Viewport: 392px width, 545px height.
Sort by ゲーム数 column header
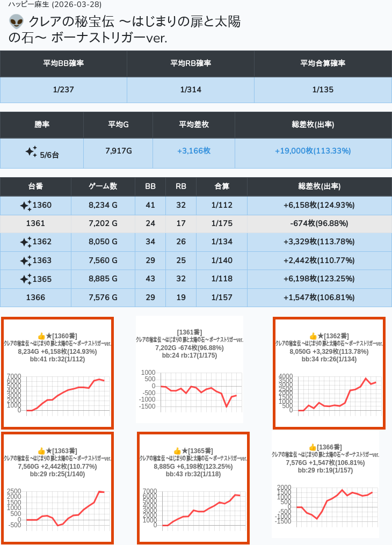(103, 186)
